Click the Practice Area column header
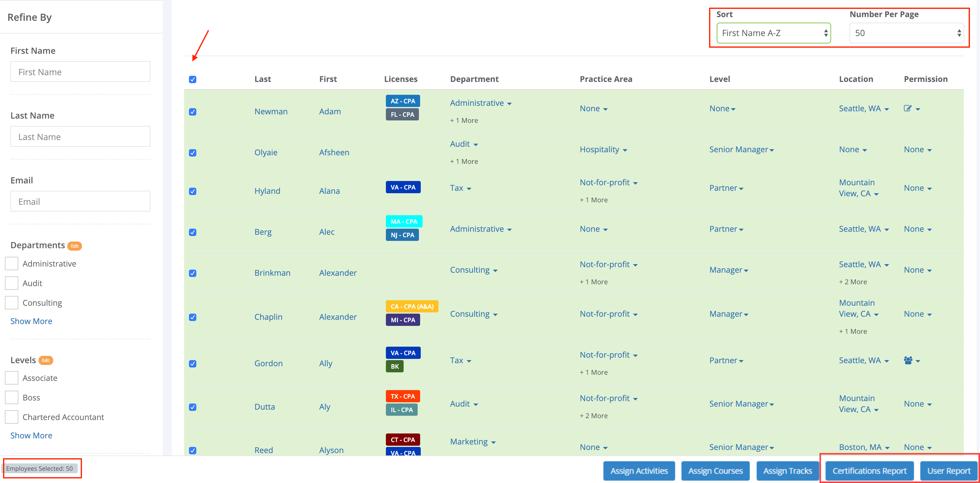The width and height of the screenshot is (980, 483). (606, 79)
